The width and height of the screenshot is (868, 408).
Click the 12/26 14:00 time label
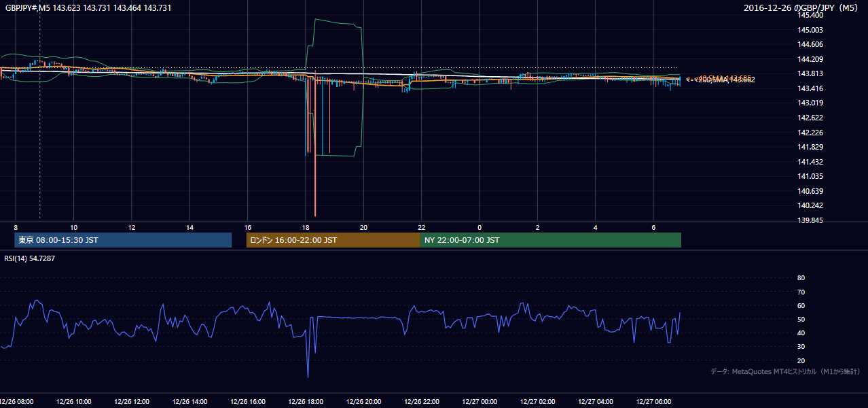(189, 401)
